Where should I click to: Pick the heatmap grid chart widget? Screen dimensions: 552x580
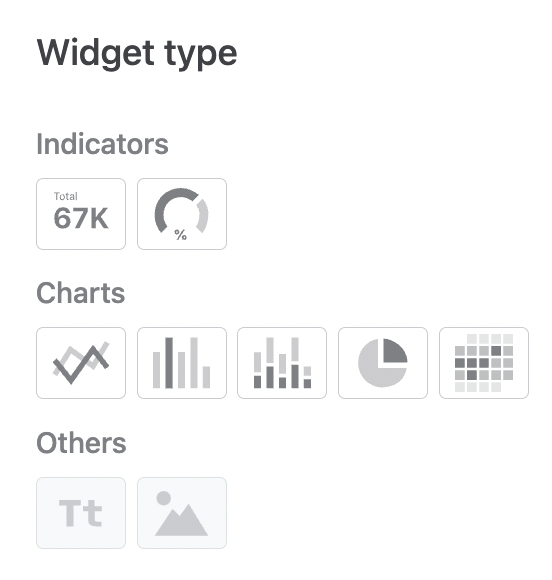click(484, 363)
